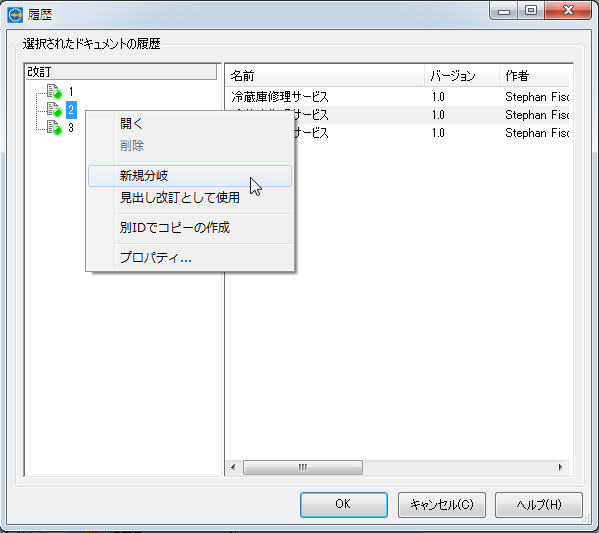
Task: Click the document icon for revision 3
Action: tap(54, 128)
